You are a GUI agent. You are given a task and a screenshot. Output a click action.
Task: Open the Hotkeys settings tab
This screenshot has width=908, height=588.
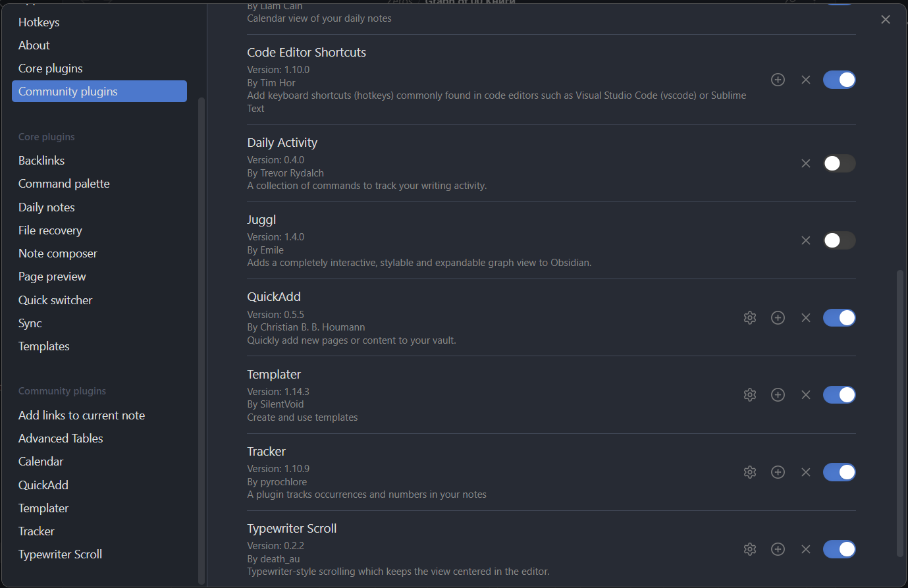(99, 22)
